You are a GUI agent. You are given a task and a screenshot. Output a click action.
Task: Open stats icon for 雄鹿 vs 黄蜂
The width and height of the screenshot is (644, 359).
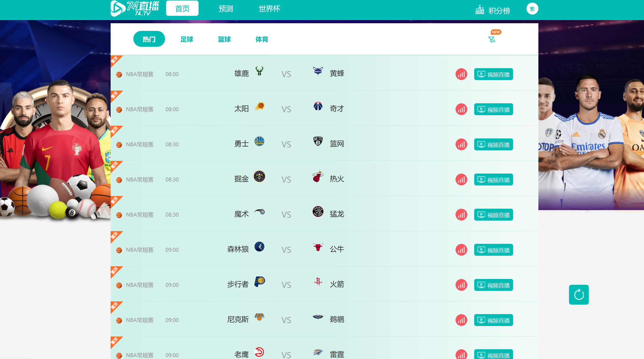point(461,74)
